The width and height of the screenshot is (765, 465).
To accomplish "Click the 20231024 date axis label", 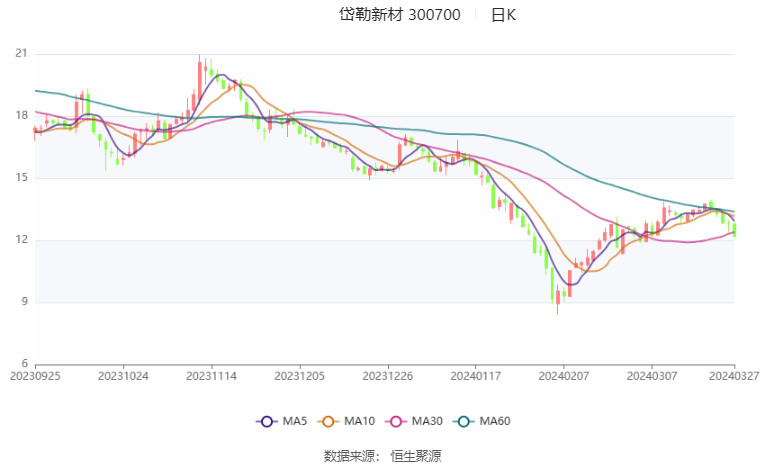I will pos(123,376).
